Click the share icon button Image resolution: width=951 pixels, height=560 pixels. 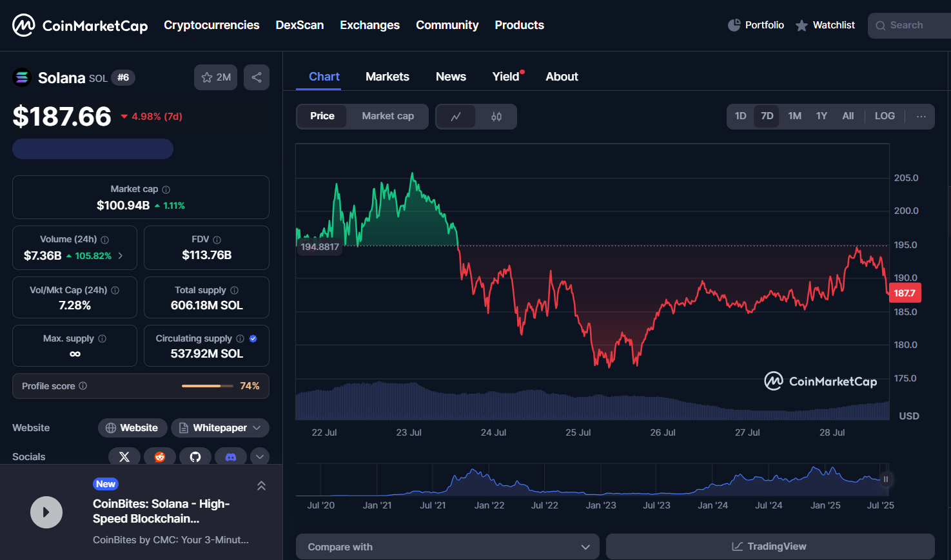[x=257, y=77]
